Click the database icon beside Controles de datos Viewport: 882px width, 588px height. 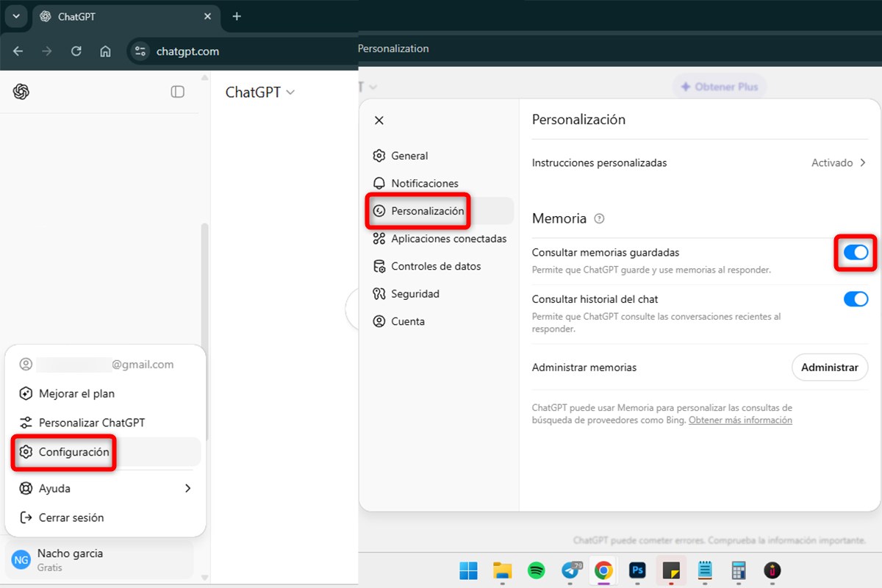(x=379, y=266)
